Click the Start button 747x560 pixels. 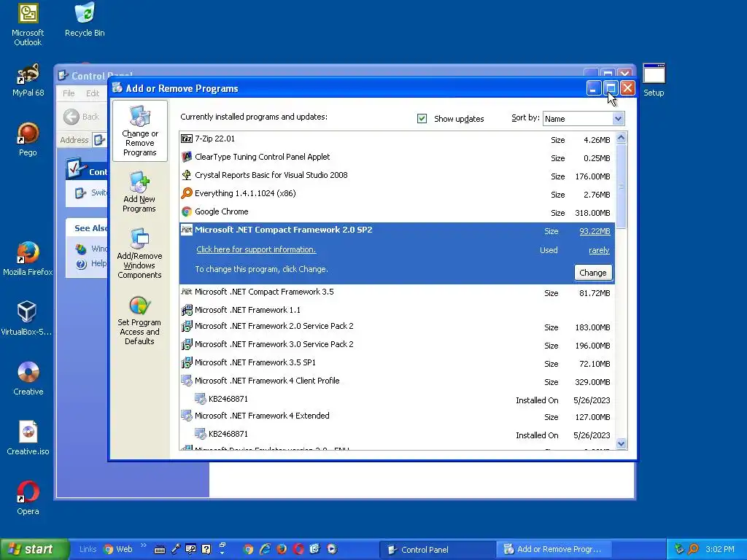pos(34,549)
